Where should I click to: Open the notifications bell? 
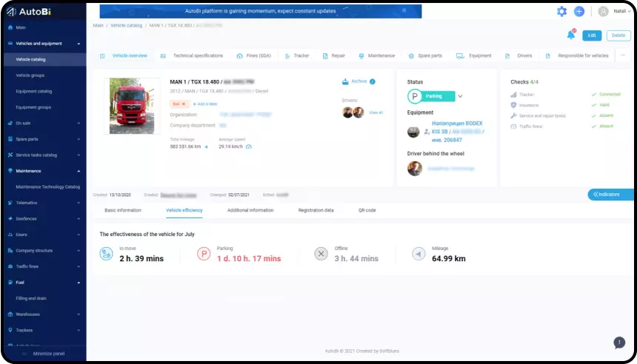570,35
